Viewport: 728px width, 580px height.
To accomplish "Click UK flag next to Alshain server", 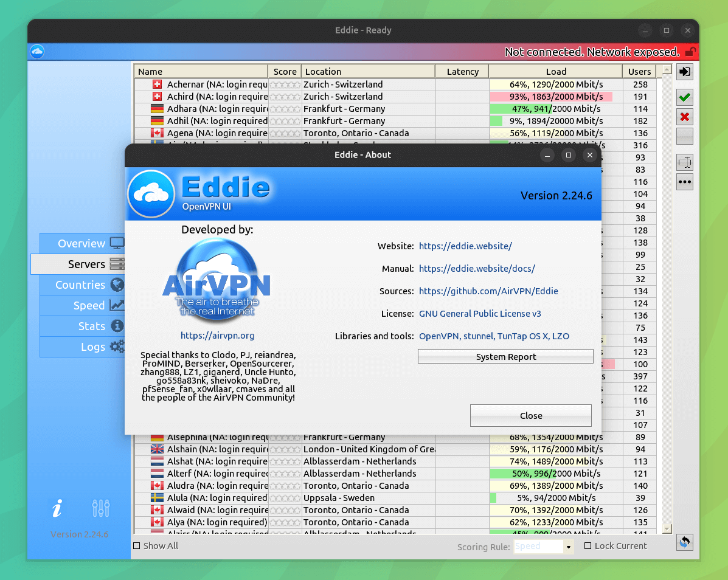I will [158, 449].
